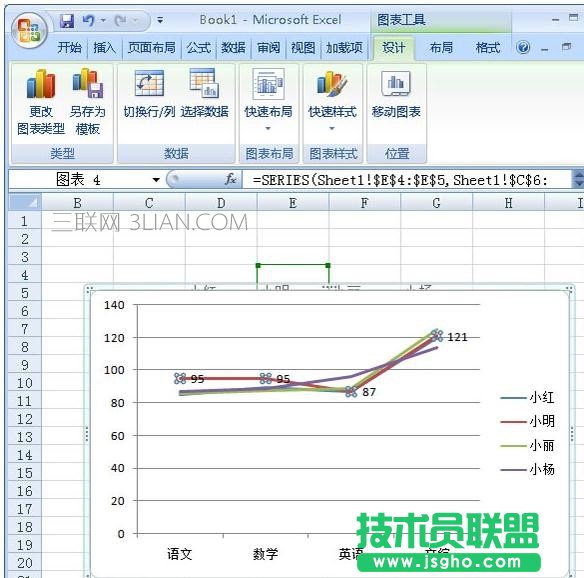Image resolution: width=584 pixels, height=578 pixels.
Task: Select column D header
Action: coord(221,203)
